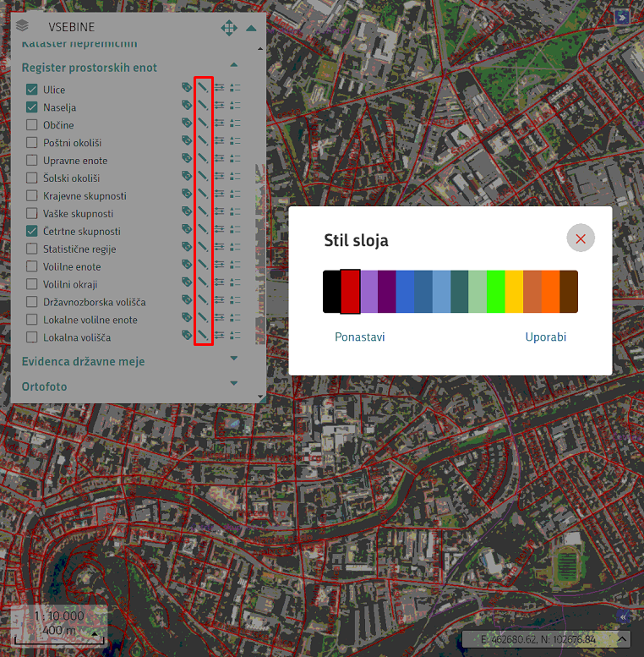Enable the Poštni okoliši checkbox
This screenshot has width=644, height=657.
pos(32,142)
